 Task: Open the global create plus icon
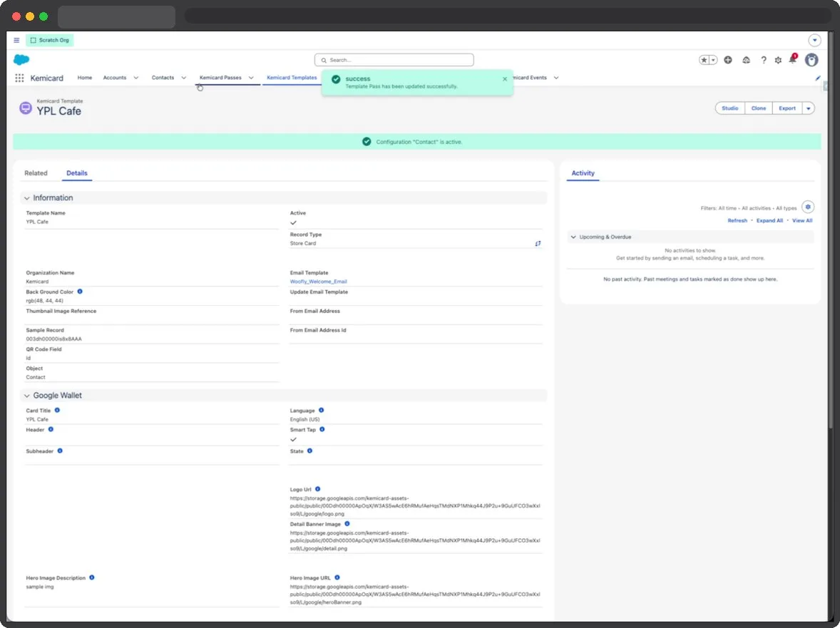[x=727, y=60]
